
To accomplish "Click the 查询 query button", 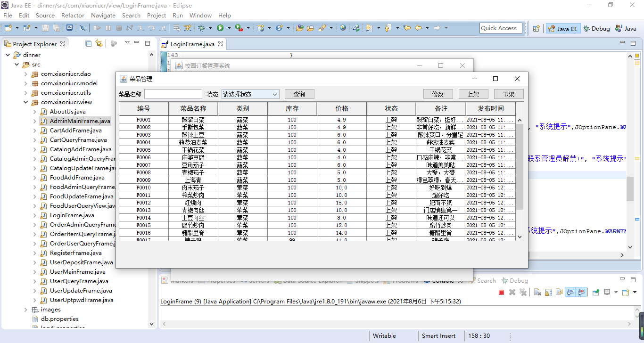I will click(299, 94).
